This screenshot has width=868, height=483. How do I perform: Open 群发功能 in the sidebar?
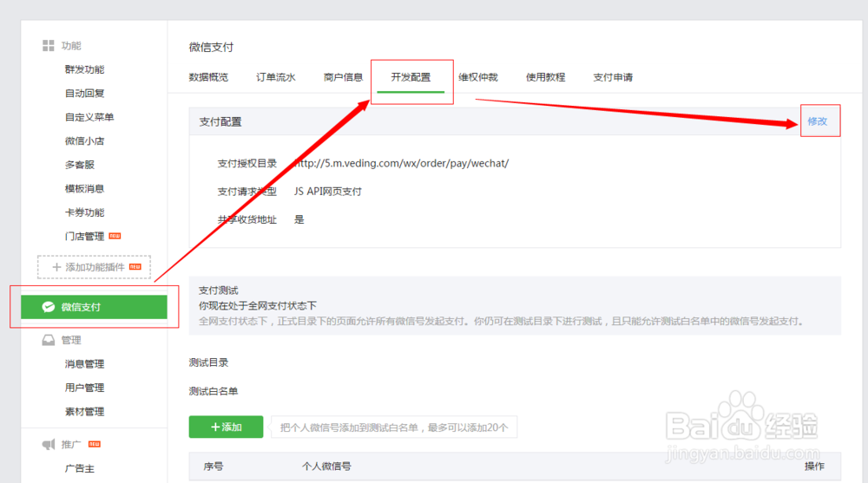click(84, 69)
